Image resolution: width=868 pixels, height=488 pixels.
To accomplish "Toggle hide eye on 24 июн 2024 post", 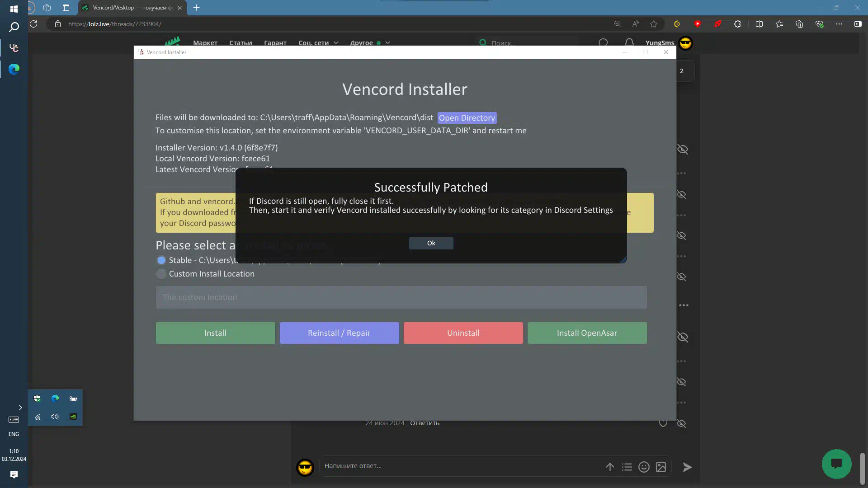I will [681, 423].
